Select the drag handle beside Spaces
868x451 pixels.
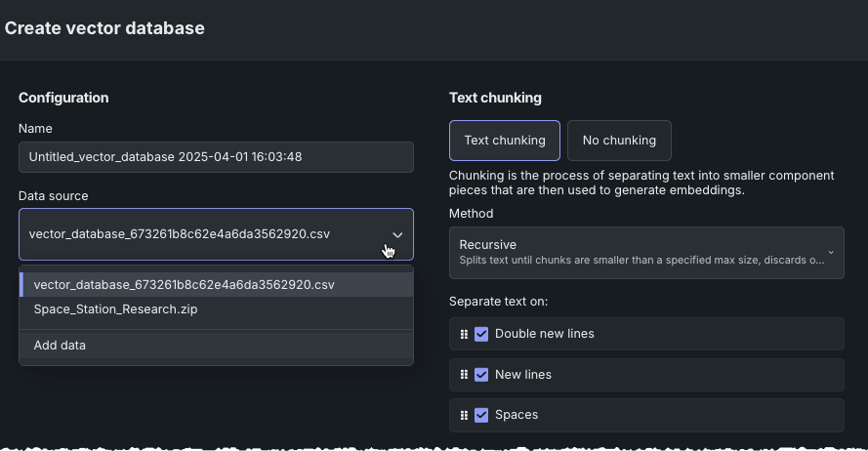464,415
